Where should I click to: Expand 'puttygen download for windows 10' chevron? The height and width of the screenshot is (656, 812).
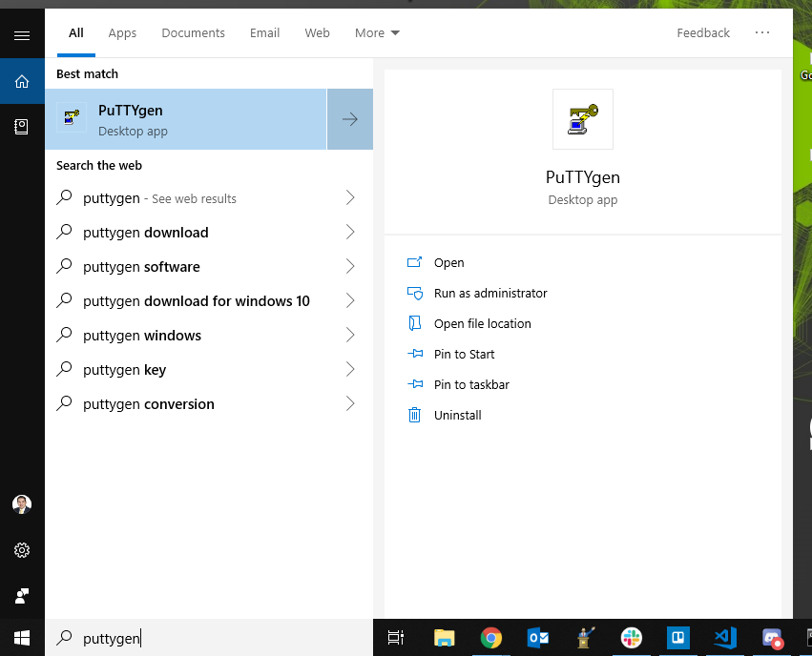point(350,300)
